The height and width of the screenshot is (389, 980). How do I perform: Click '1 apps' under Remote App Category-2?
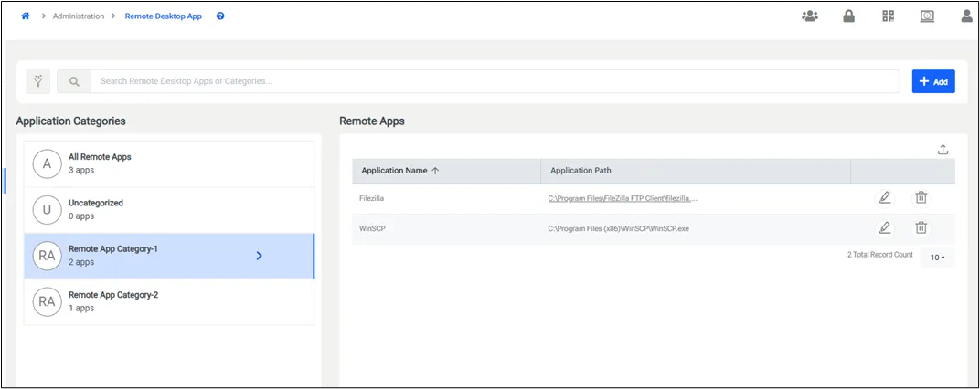coord(81,308)
